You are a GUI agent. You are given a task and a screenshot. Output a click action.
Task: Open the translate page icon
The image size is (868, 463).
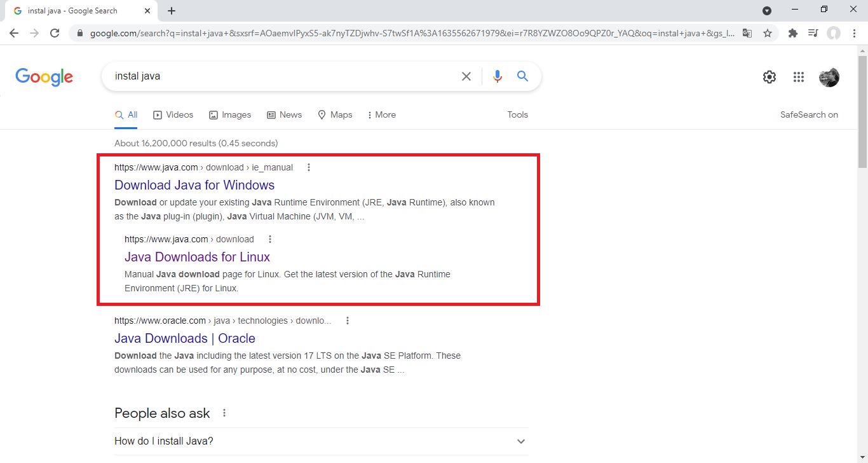pos(747,33)
